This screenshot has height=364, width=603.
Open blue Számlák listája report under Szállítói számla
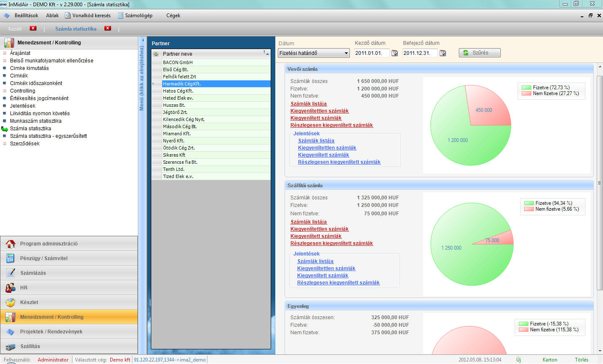pyautogui.click(x=315, y=261)
